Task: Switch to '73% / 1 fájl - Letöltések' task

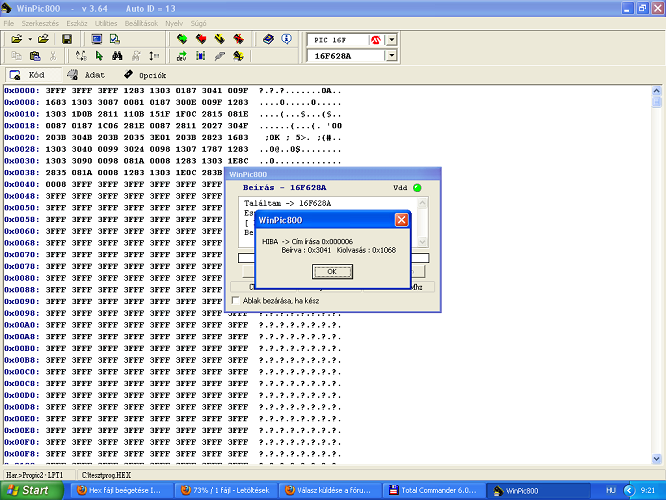Action: (x=226, y=491)
